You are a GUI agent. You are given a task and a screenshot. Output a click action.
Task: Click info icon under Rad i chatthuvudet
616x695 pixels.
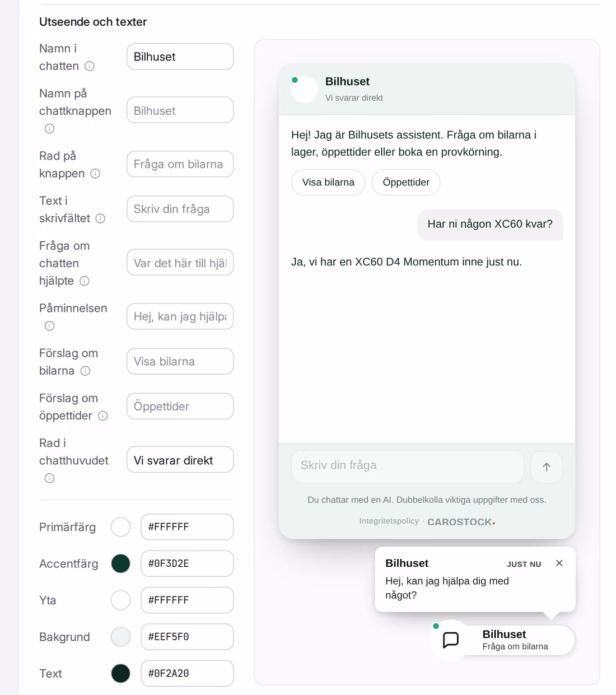(x=49, y=478)
